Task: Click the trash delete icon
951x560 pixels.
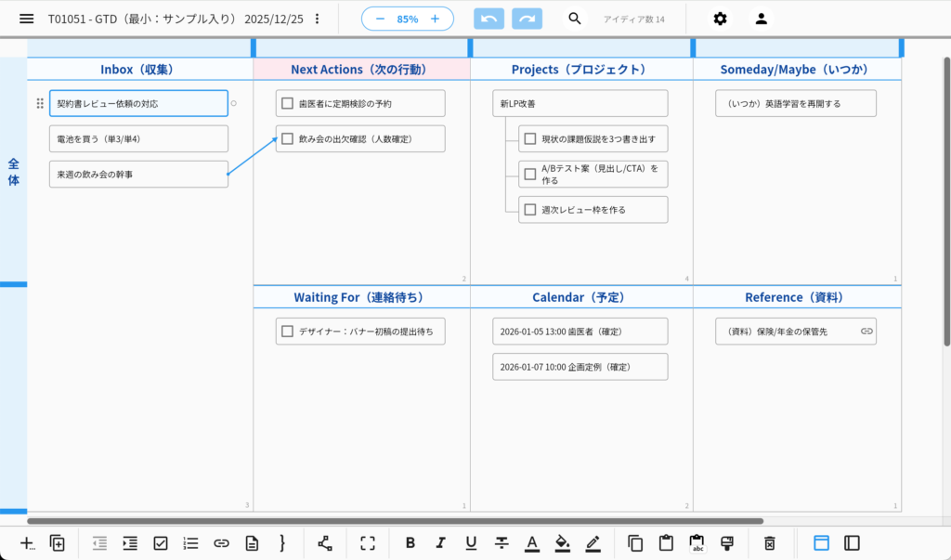Action: [x=769, y=543]
